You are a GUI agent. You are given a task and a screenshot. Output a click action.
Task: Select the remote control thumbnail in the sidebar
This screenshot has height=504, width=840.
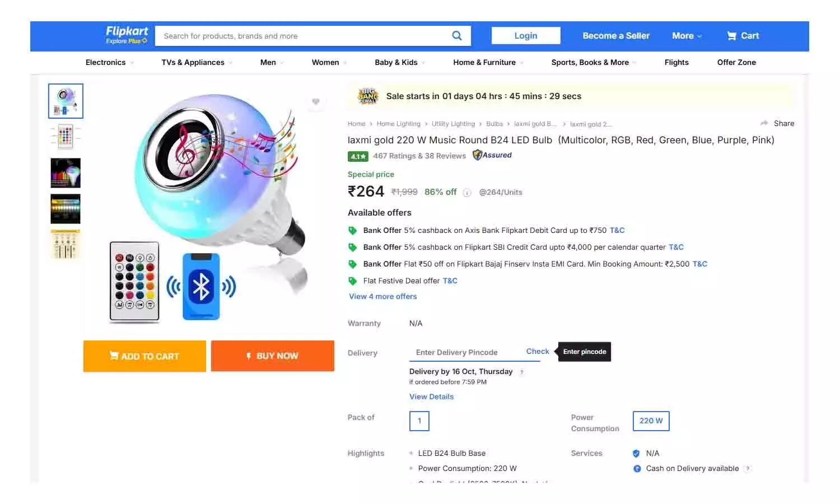pos(65,137)
